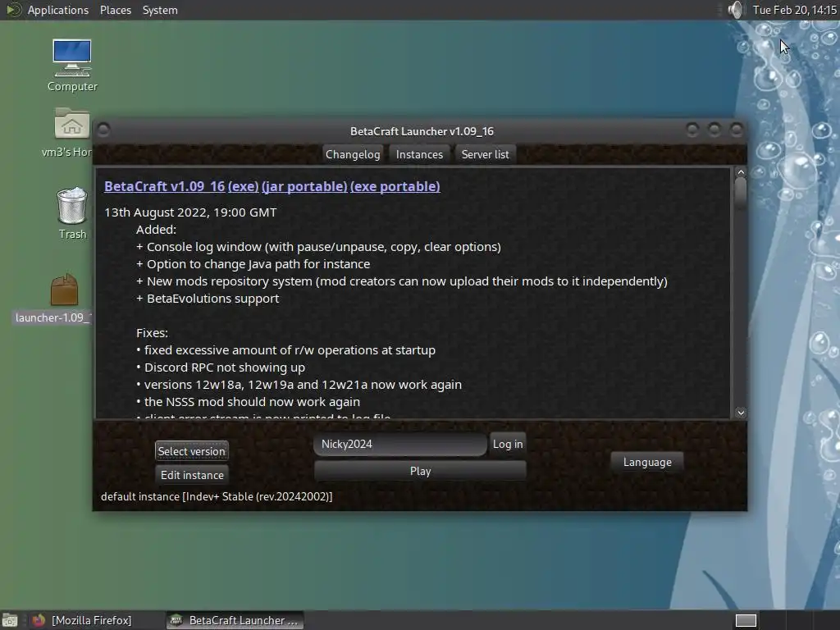Viewport: 840px width, 630px height.
Task: Click the 'BetaEvolutions support' changelog line
Action: click(208, 299)
